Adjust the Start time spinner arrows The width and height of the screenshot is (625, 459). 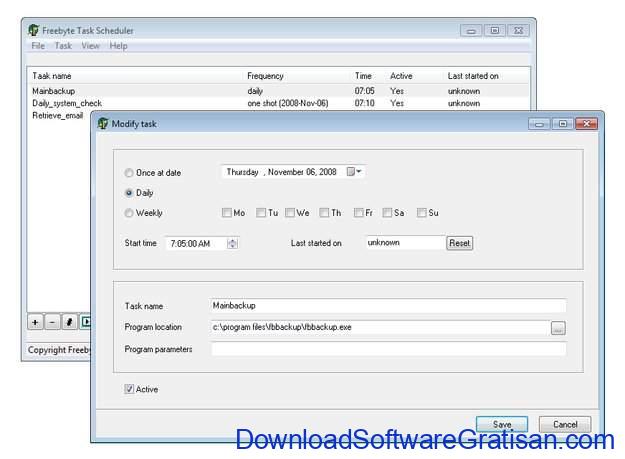pos(232,243)
